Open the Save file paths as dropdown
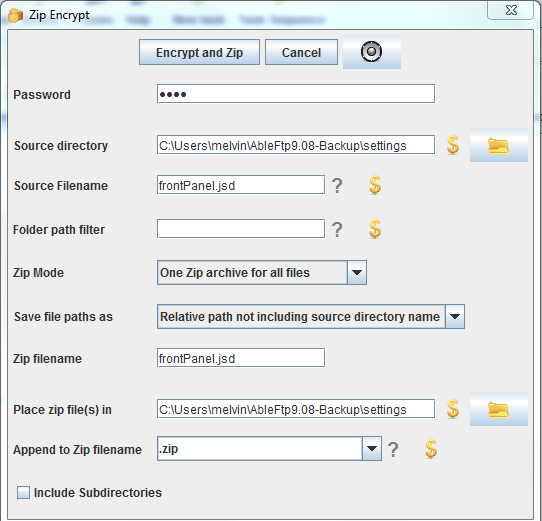 tap(455, 316)
